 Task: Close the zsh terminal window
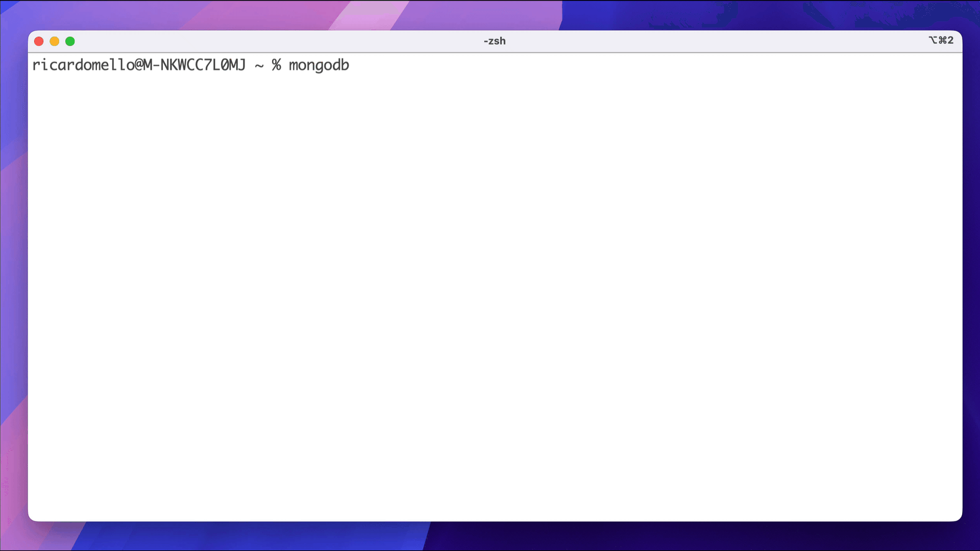(39, 41)
